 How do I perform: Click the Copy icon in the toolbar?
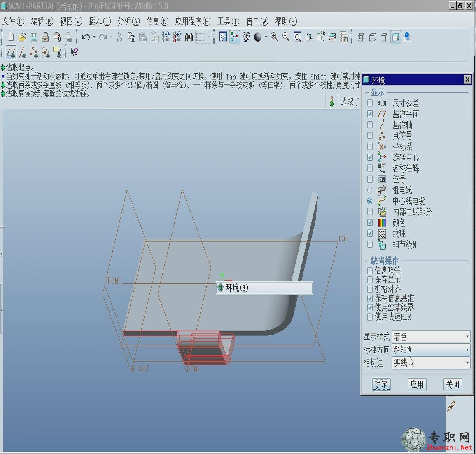point(131,37)
